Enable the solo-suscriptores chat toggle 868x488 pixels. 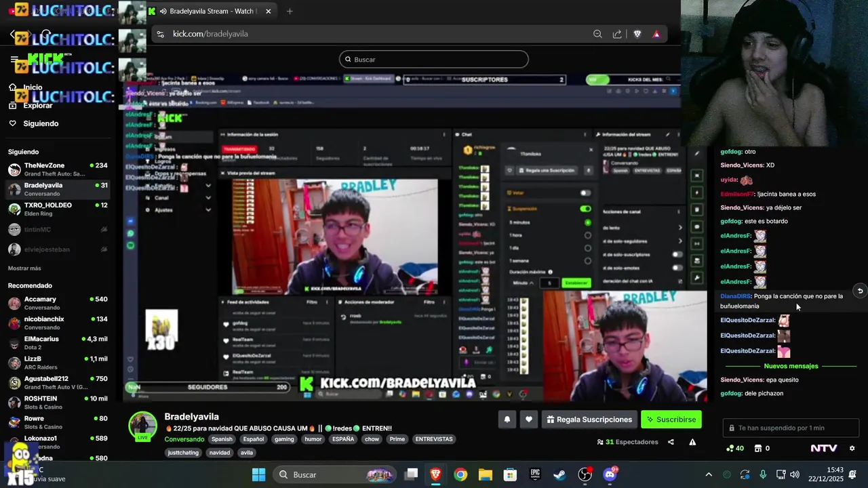677,254
